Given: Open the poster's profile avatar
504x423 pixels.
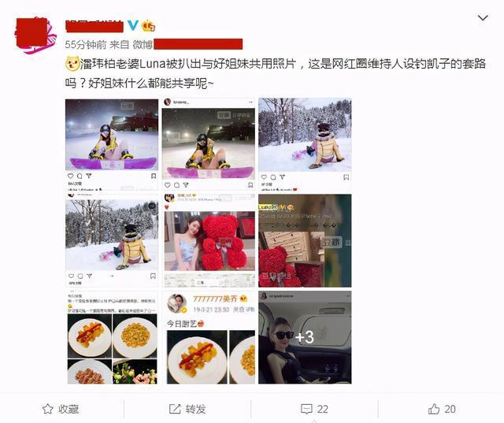Looking at the screenshot, I should coord(35,35).
